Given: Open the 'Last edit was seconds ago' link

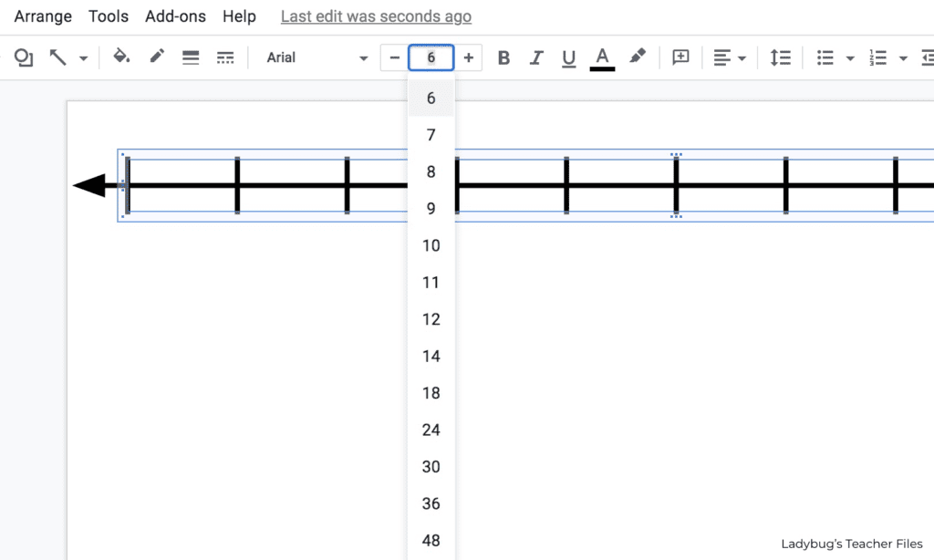Looking at the screenshot, I should (x=377, y=16).
